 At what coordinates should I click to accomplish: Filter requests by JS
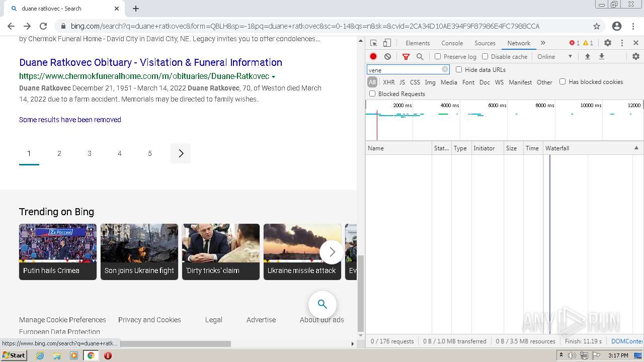point(402,82)
